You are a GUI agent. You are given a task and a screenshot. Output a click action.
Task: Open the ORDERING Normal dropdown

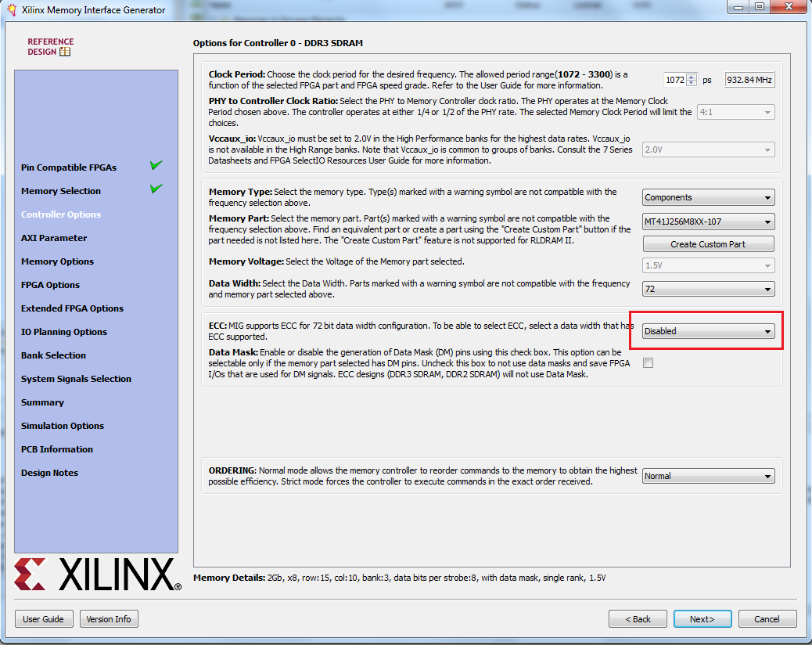click(708, 476)
